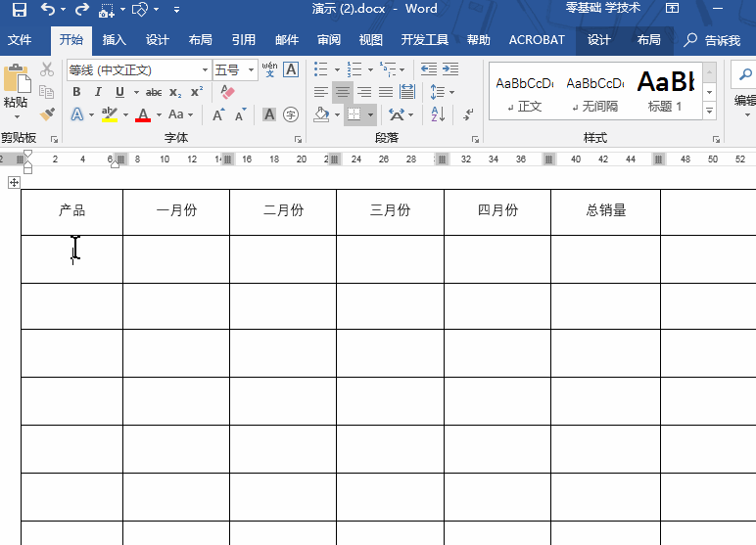756x545 pixels.
Task: Save the document with the floppy icon
Action: coord(19,9)
